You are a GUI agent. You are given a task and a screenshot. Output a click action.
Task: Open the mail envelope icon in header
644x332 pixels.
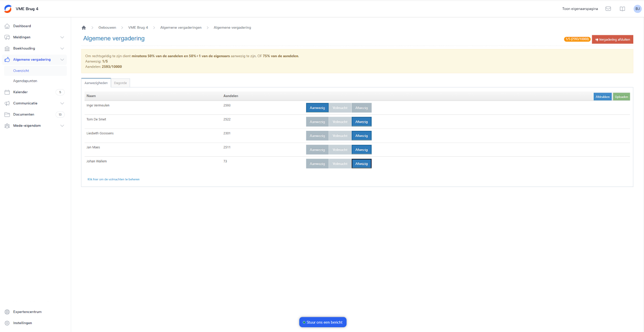(608, 9)
